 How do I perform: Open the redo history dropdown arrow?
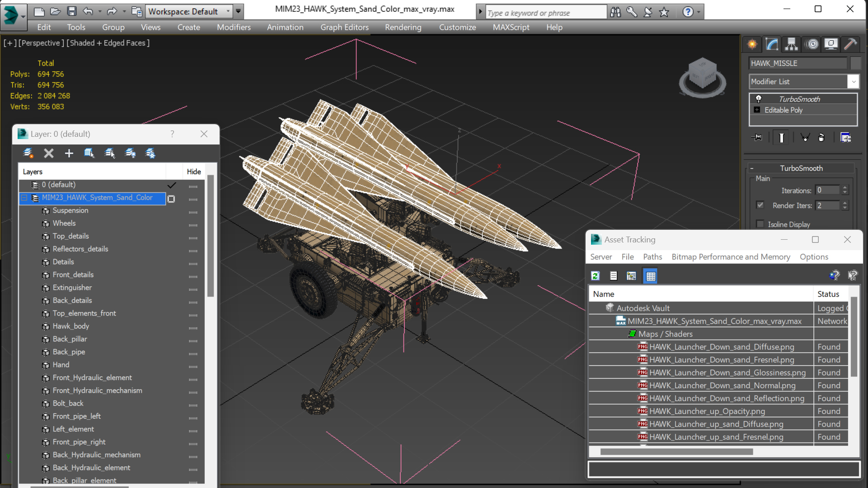124,11
